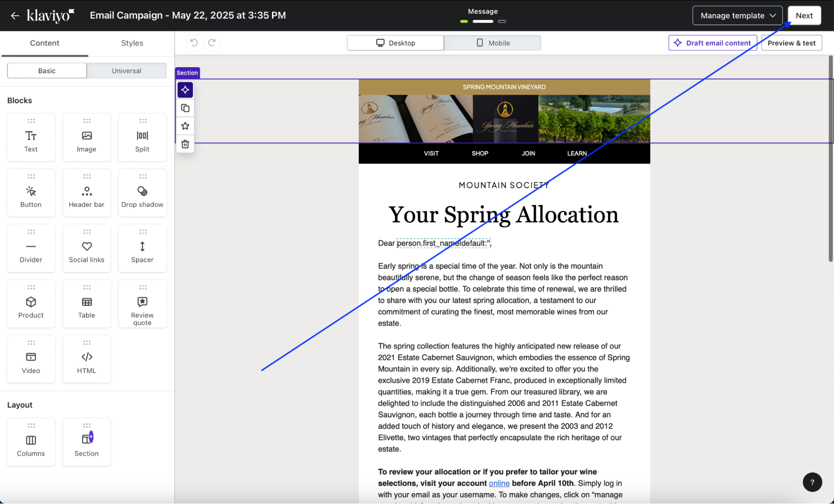
Task: Switch preview to Mobile view
Action: coord(492,43)
